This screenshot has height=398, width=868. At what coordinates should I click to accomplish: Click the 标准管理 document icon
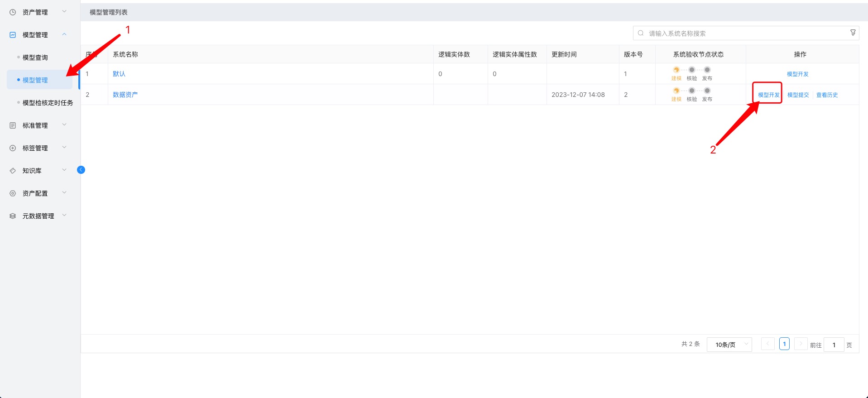point(13,125)
